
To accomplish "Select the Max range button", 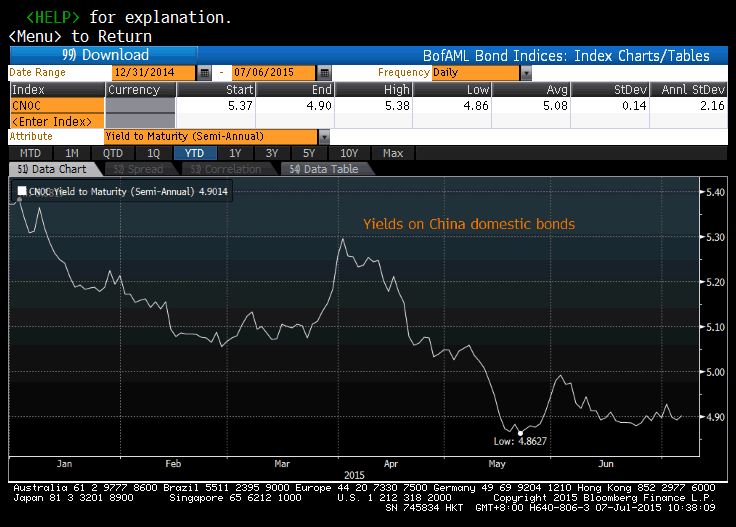I will (393, 153).
